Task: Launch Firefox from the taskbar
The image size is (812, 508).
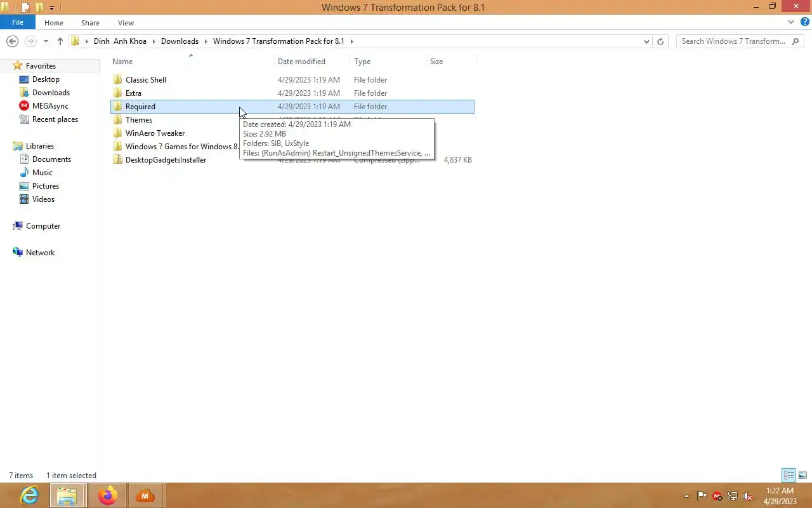Action: pyautogui.click(x=107, y=495)
